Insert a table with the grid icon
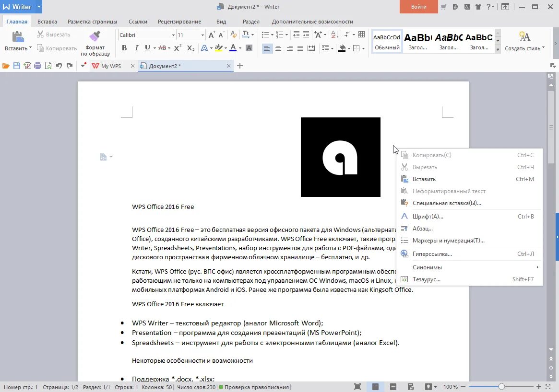The width and height of the screenshot is (559, 392). coord(361,35)
